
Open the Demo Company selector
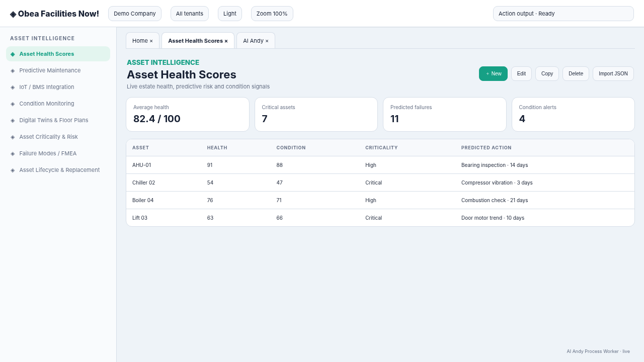click(x=135, y=14)
